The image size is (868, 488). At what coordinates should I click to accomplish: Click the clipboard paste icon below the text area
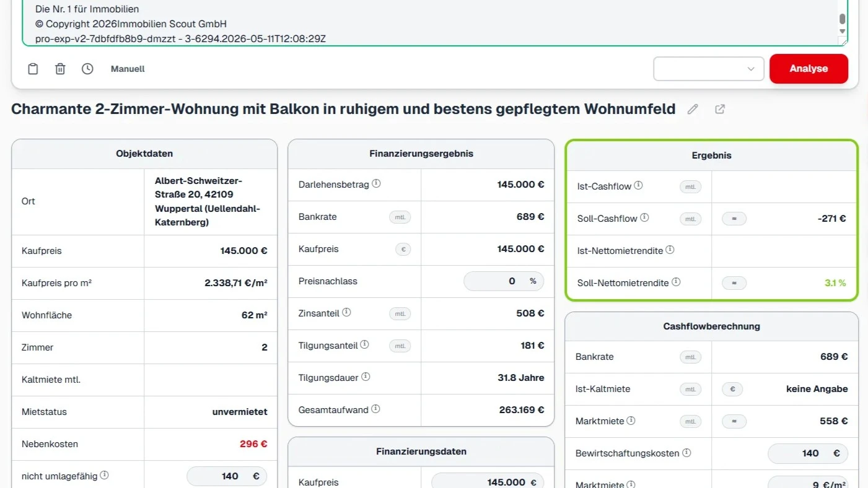click(x=33, y=69)
